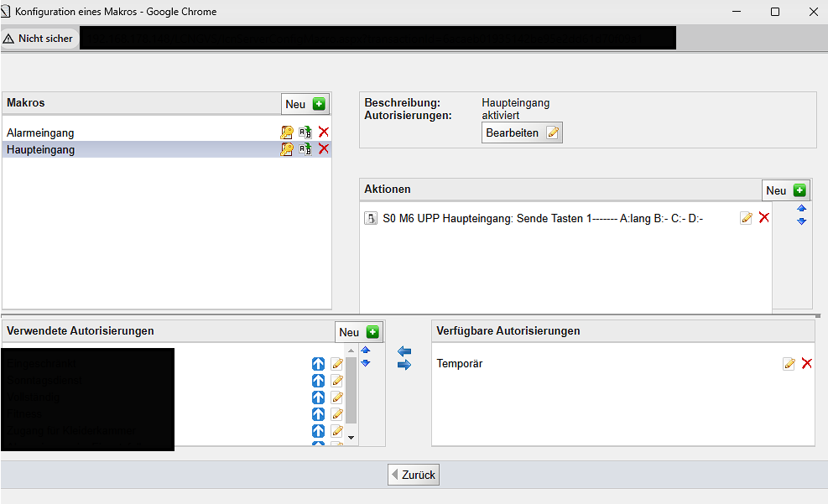Add new action via Neu in Aktionen
The image size is (828, 504).
pos(785,190)
